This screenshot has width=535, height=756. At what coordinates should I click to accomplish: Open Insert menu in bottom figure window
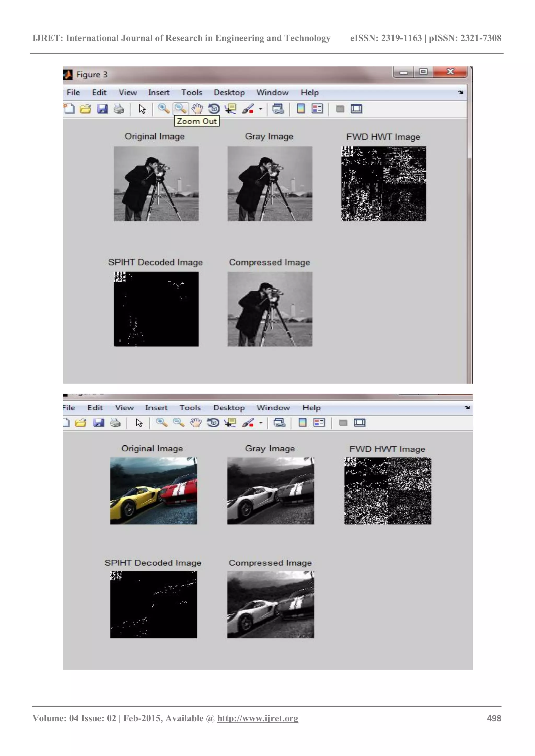pyautogui.click(x=156, y=408)
